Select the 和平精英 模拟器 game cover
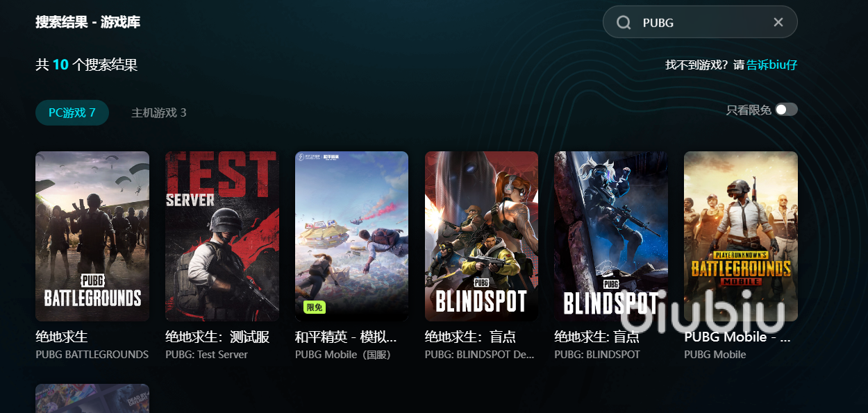 tap(352, 236)
